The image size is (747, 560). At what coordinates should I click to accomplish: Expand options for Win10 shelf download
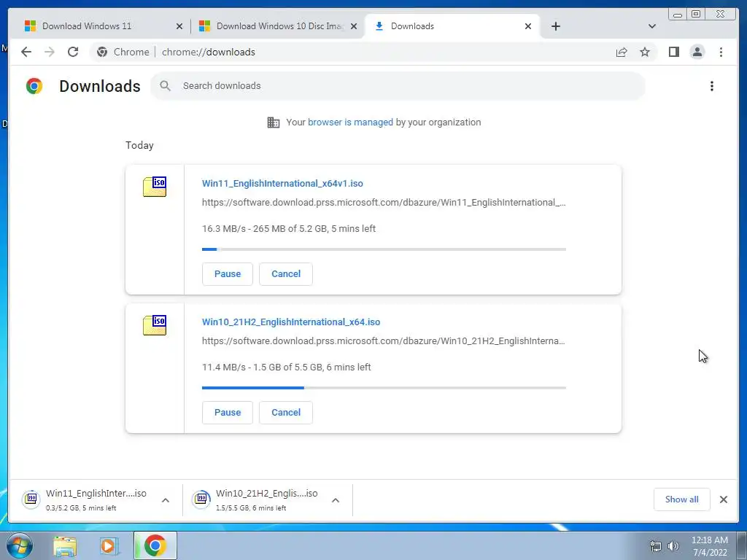click(336, 500)
